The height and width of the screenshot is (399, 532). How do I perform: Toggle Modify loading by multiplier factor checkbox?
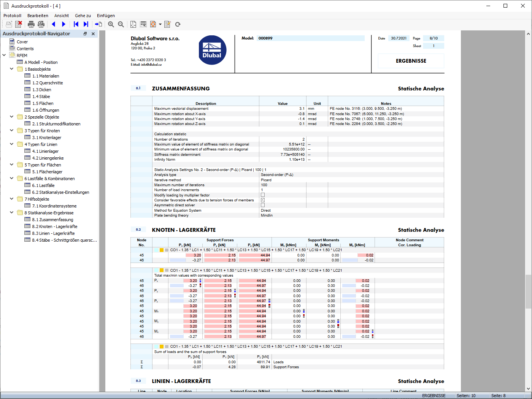[x=263, y=195]
